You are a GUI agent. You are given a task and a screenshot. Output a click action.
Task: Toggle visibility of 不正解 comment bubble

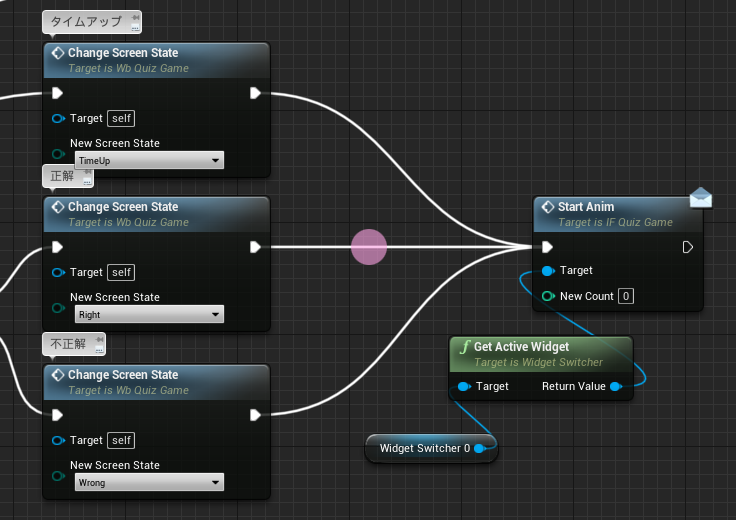(100, 350)
